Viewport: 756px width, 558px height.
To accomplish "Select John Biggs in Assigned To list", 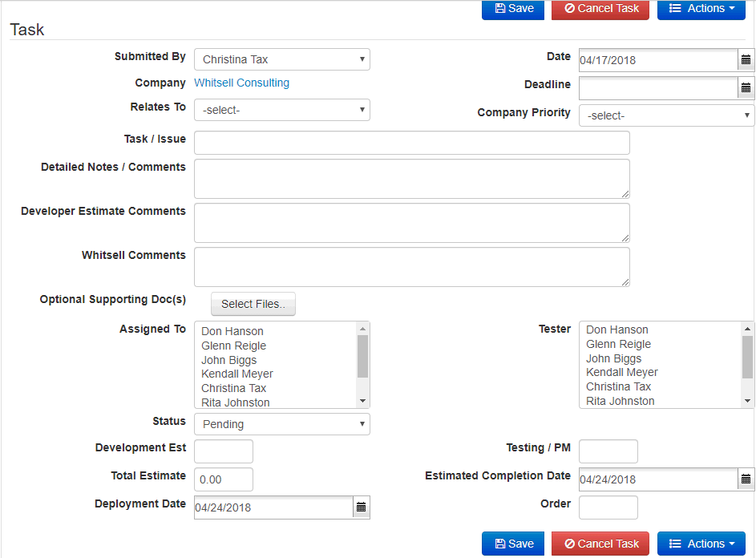I will coord(229,360).
